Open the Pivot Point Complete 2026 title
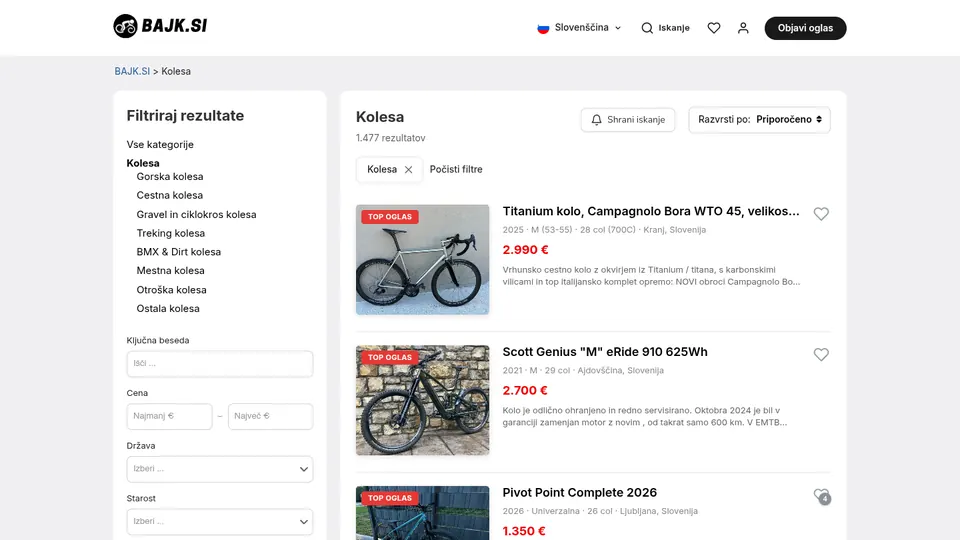 tap(580, 493)
